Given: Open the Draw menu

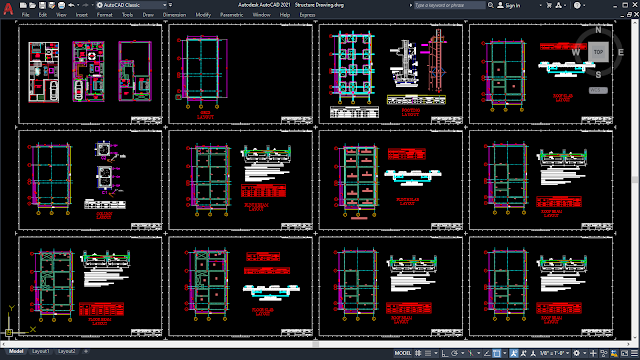Looking at the screenshot, I should point(148,15).
